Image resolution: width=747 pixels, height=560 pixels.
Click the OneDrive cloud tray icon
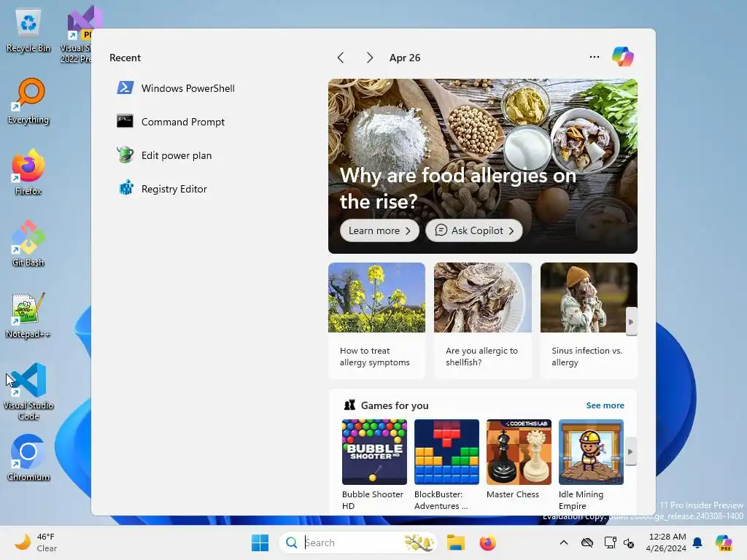click(x=587, y=542)
